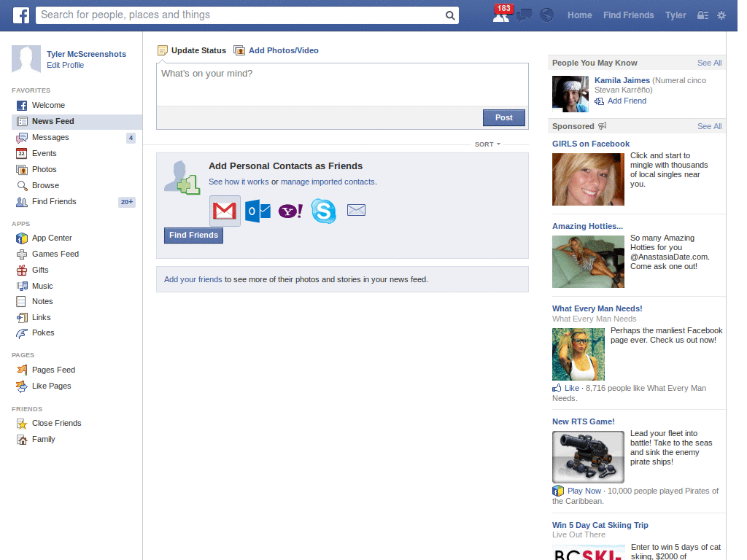Click Tyler McScreenshots name link
This screenshot has height=560, width=747.
(x=86, y=54)
